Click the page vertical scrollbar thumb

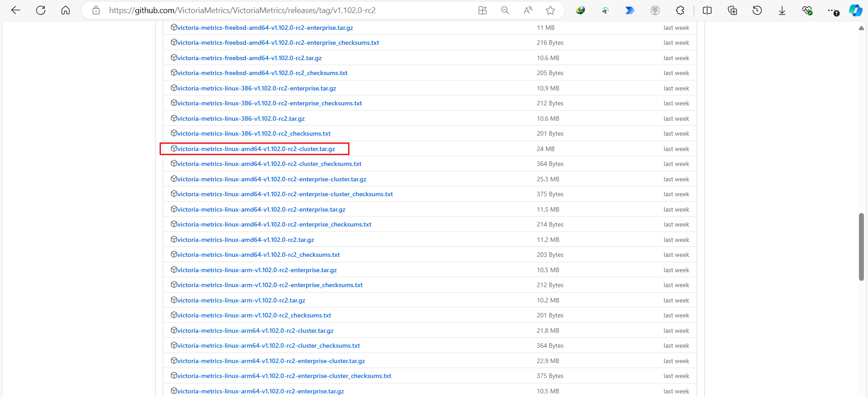click(x=861, y=247)
